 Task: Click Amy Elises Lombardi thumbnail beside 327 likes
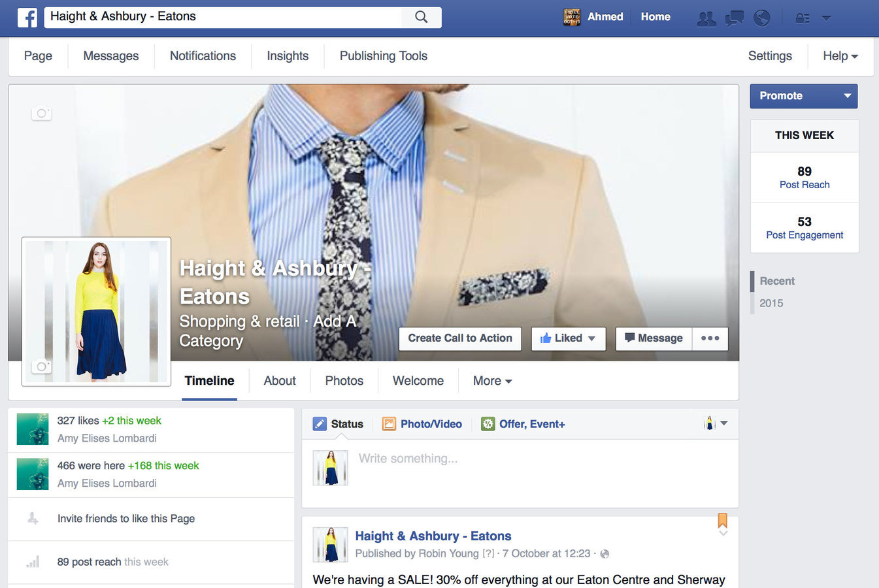click(x=33, y=429)
